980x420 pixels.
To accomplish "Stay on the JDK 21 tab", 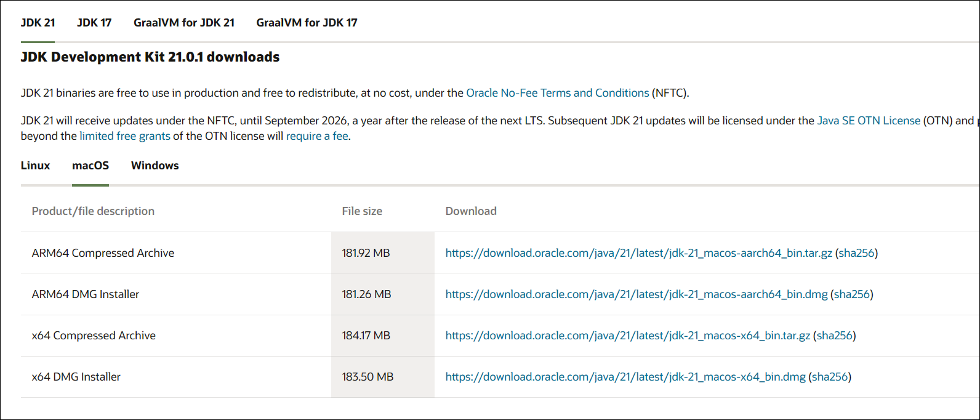I will (x=38, y=22).
